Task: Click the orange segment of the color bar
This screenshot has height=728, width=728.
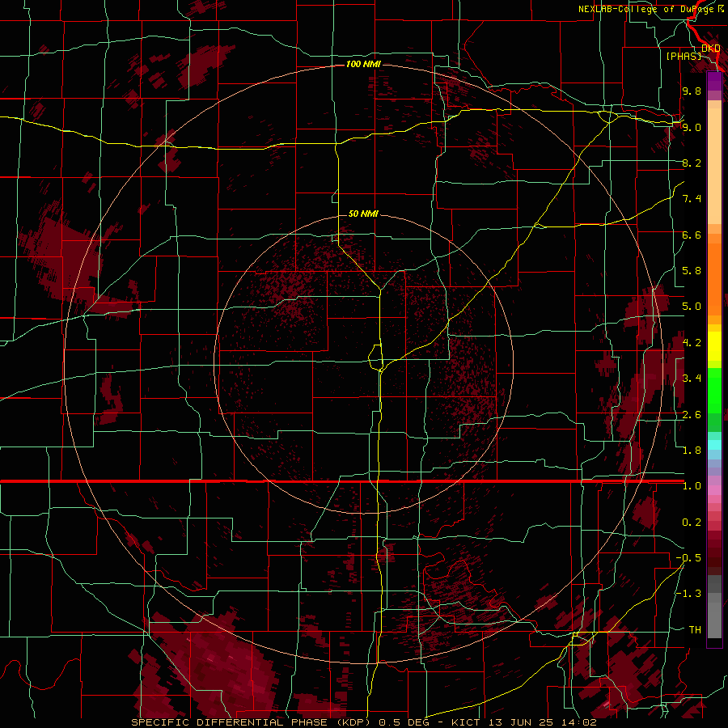Action: (x=714, y=280)
